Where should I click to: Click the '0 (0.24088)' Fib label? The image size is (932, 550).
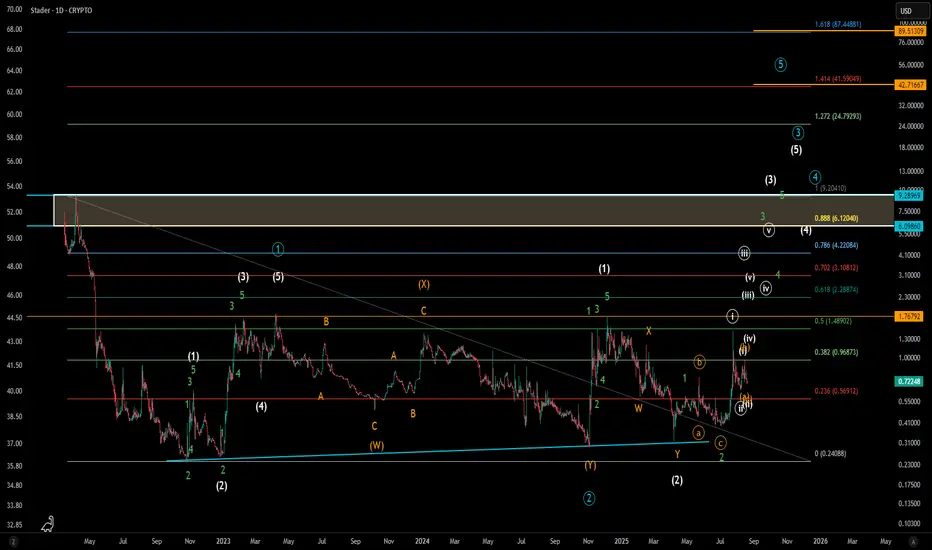point(830,453)
